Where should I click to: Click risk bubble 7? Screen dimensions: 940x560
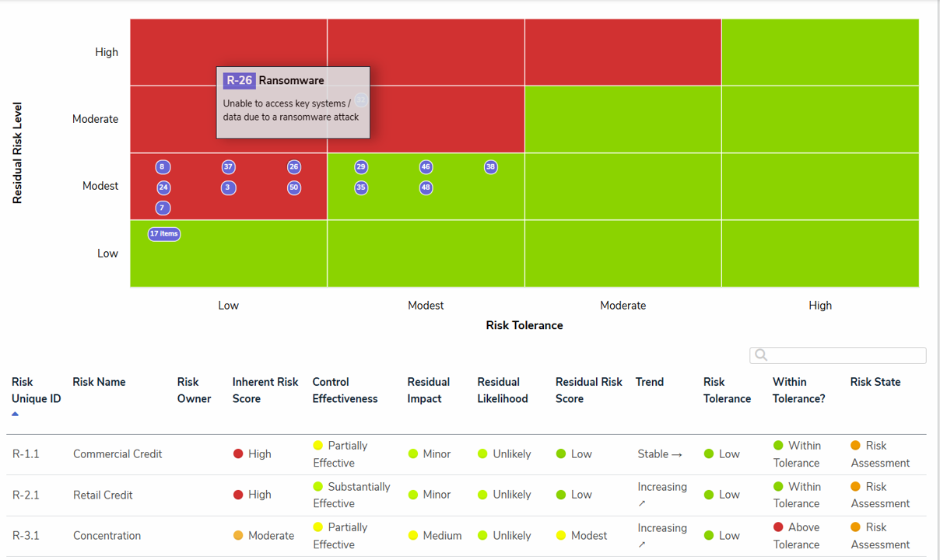point(162,208)
